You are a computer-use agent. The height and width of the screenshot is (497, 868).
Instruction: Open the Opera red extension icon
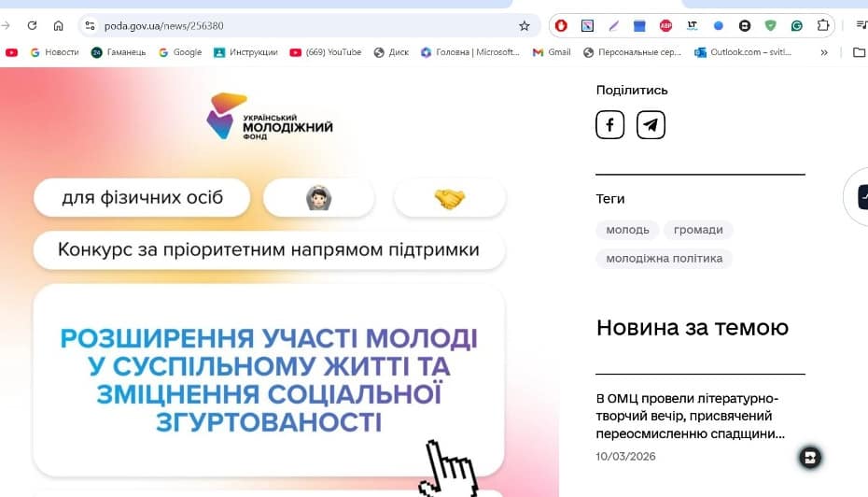[561, 25]
